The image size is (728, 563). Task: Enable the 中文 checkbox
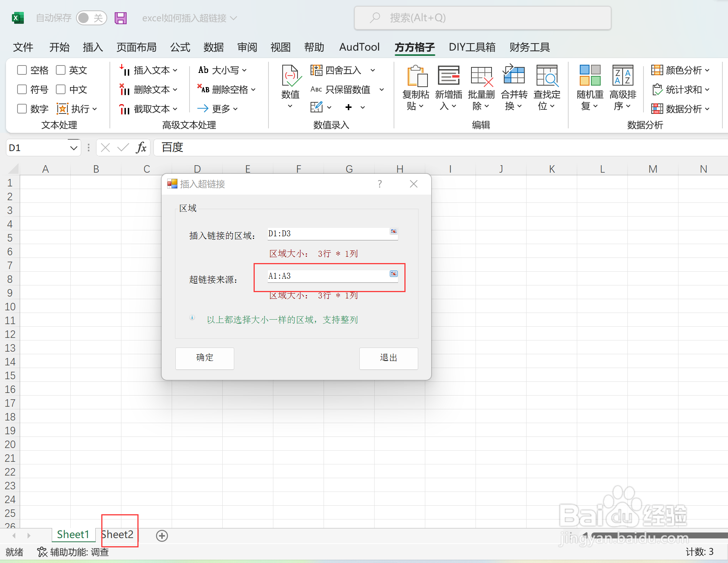tap(61, 89)
